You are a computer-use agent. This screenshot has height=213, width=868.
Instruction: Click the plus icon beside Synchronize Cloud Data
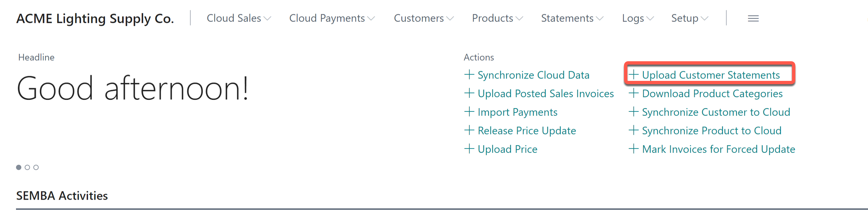pyautogui.click(x=470, y=75)
